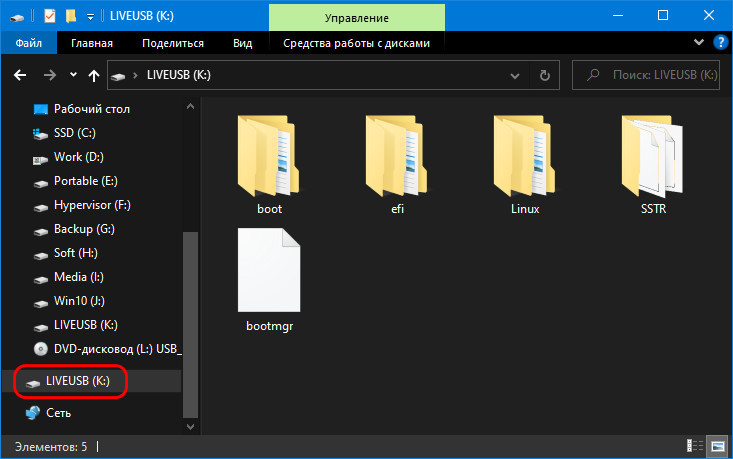The width and height of the screenshot is (733, 459).
Task: Expand the address bar root chevron
Action: [135, 75]
